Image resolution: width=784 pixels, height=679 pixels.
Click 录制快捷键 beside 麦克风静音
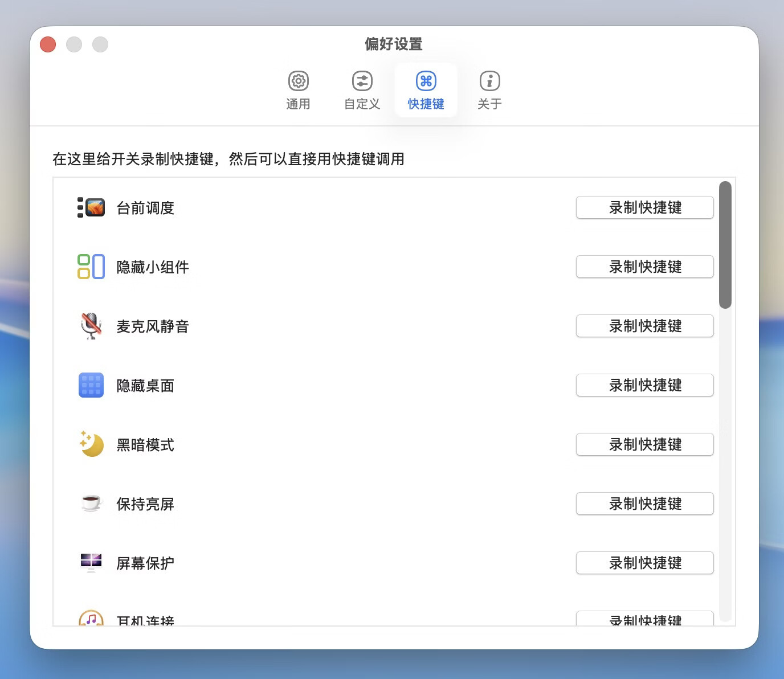point(644,326)
